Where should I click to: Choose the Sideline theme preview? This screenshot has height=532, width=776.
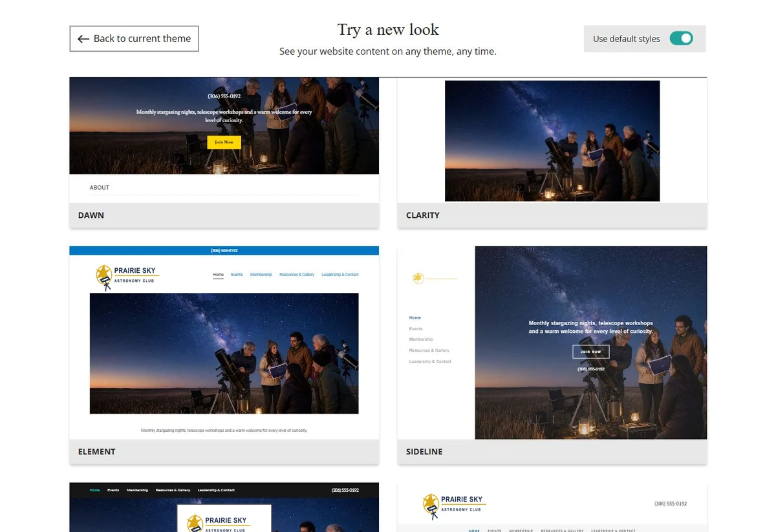coord(552,343)
